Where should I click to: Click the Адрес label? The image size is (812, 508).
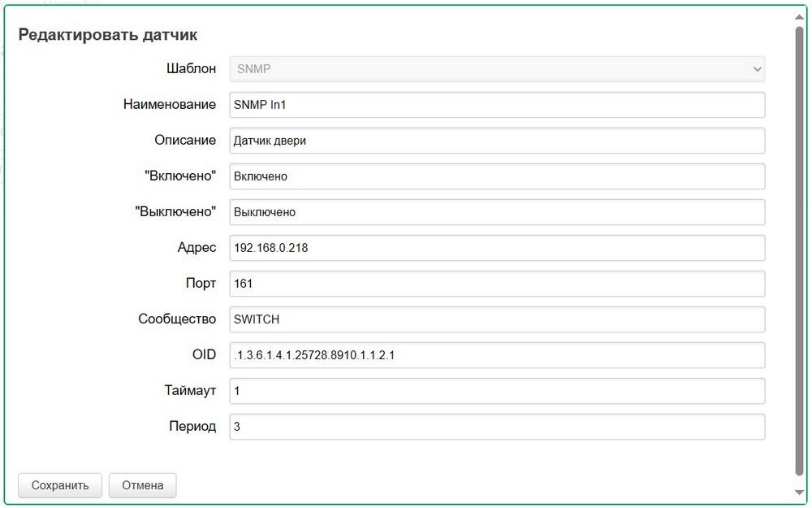[x=197, y=248]
